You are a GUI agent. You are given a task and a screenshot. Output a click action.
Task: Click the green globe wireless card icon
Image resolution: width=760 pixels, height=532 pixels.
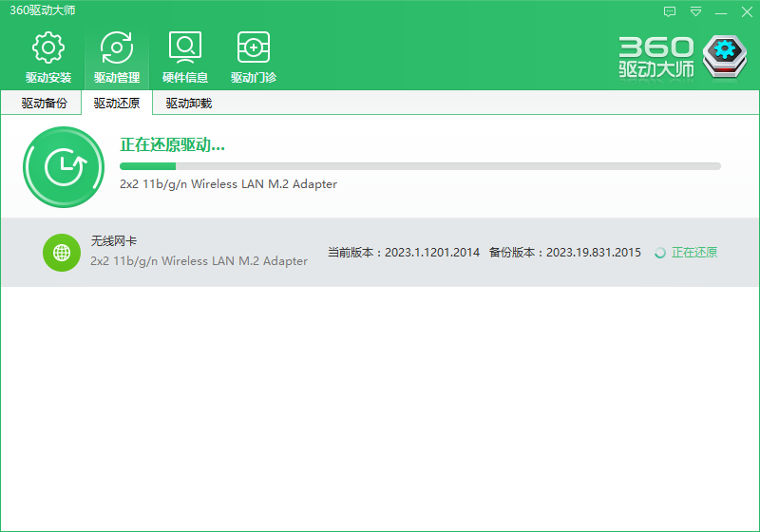pyautogui.click(x=62, y=253)
